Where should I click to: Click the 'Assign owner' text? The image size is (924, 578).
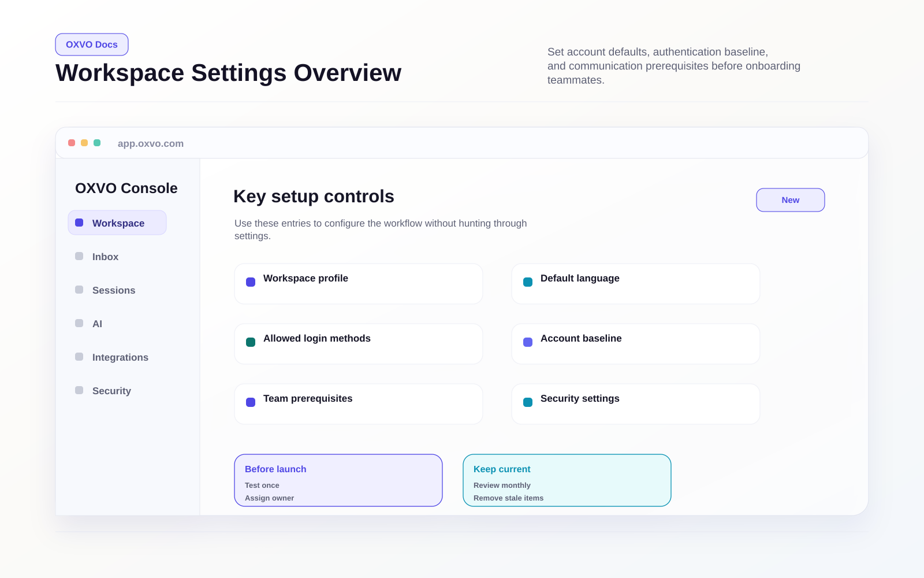click(270, 498)
